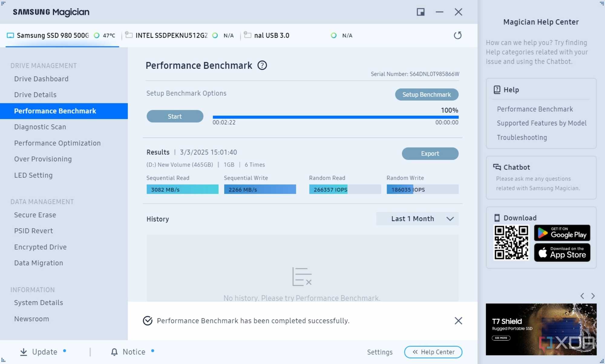Go to next banner with right chevron
This screenshot has height=364, width=605.
click(593, 296)
